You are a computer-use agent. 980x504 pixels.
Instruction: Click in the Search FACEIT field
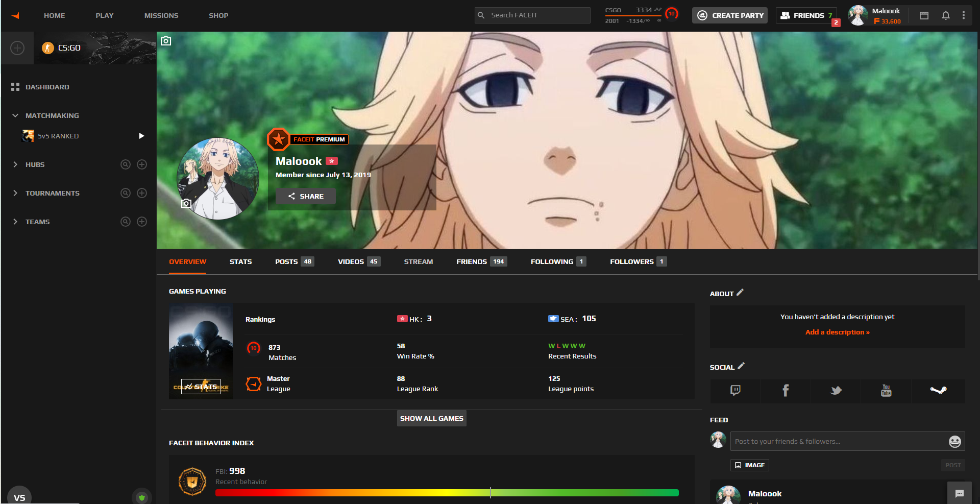[532, 15]
